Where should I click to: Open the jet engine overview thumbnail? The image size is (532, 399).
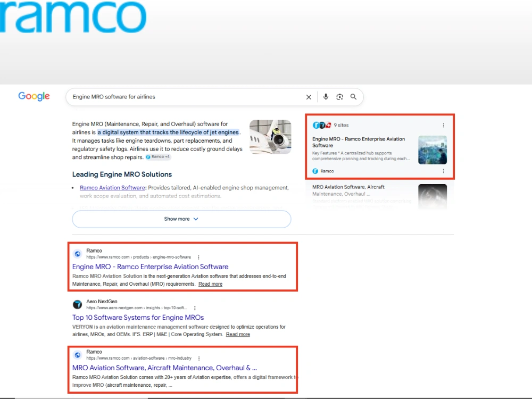(270, 137)
